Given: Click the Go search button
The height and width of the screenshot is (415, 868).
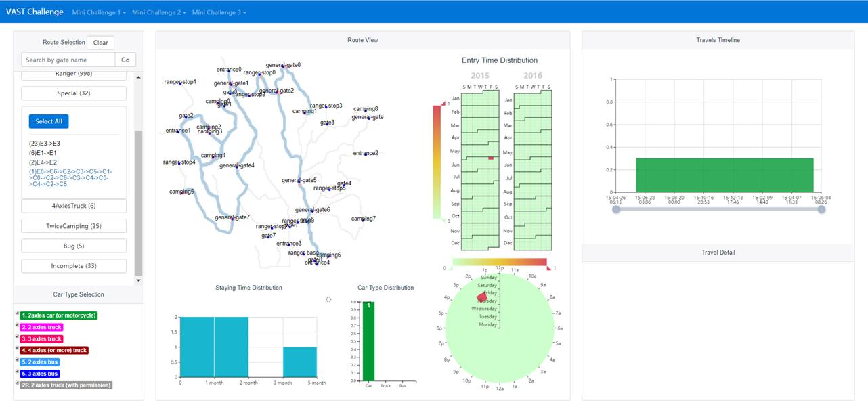Looking at the screenshot, I should click(125, 60).
